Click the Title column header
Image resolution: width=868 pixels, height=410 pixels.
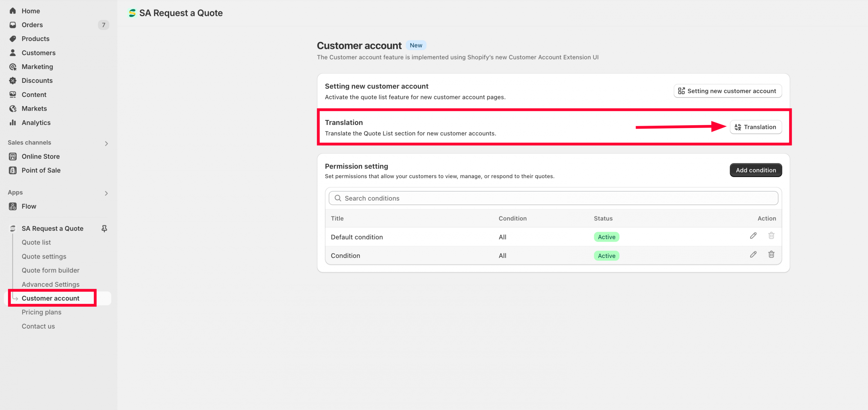pos(337,219)
